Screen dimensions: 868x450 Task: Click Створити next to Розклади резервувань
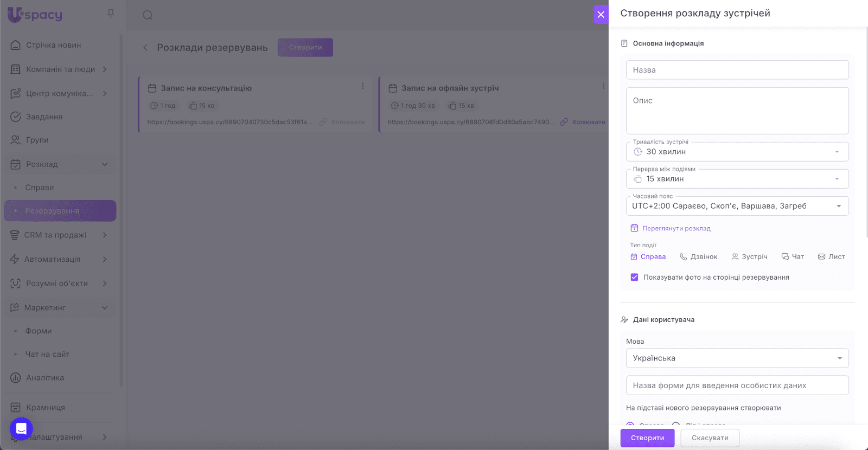coord(305,48)
